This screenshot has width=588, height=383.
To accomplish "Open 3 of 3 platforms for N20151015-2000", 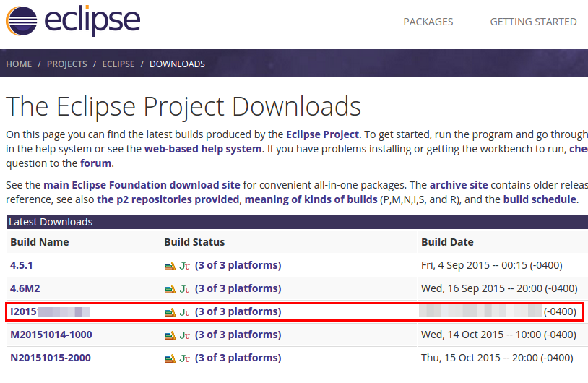I will [x=238, y=358].
